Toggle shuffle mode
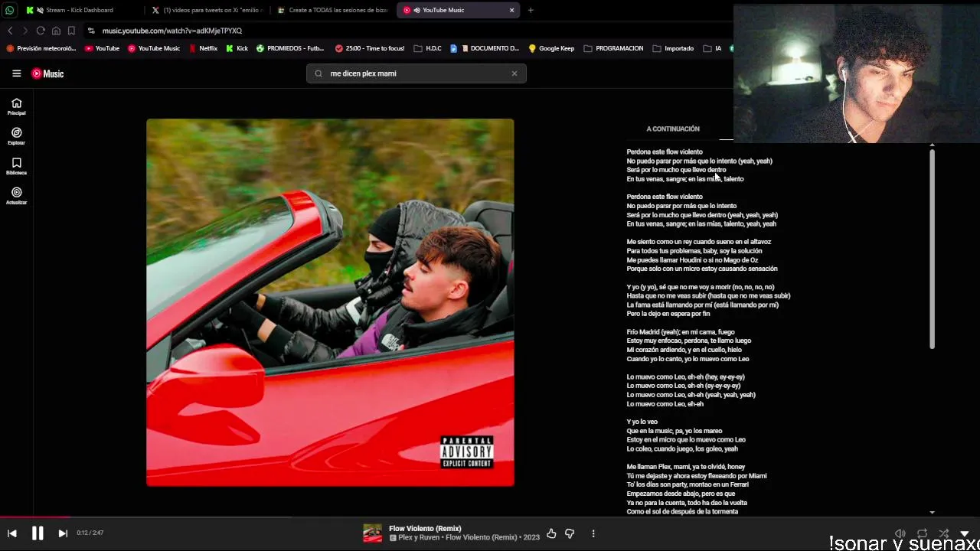 pyautogui.click(x=943, y=533)
